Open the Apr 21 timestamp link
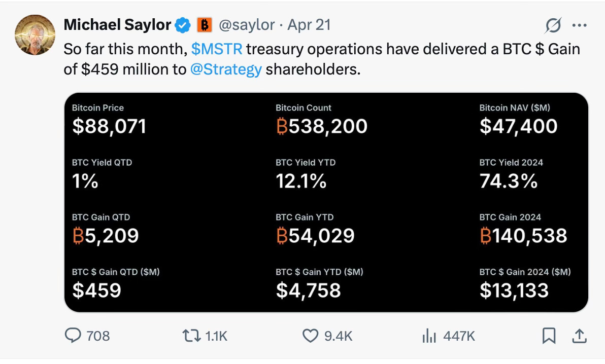Image resolution: width=605 pixels, height=364 pixels. [309, 25]
